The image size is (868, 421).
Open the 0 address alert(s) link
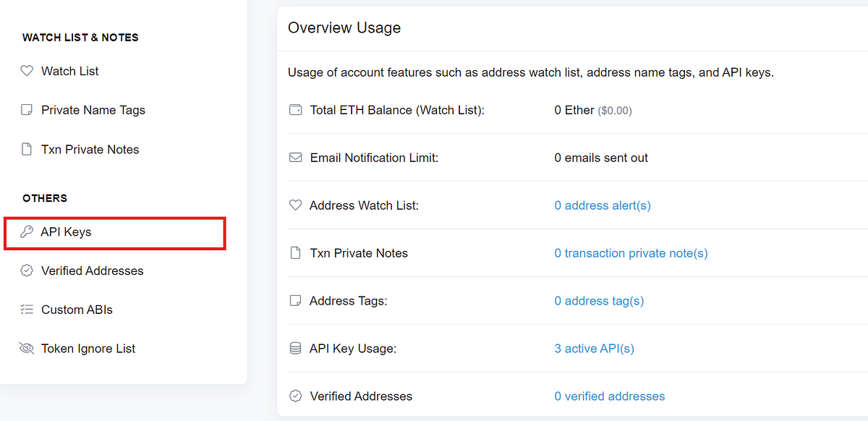pyautogui.click(x=602, y=205)
